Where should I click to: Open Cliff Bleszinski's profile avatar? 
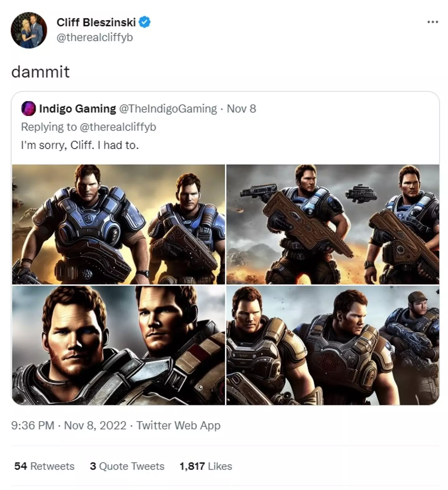click(29, 30)
